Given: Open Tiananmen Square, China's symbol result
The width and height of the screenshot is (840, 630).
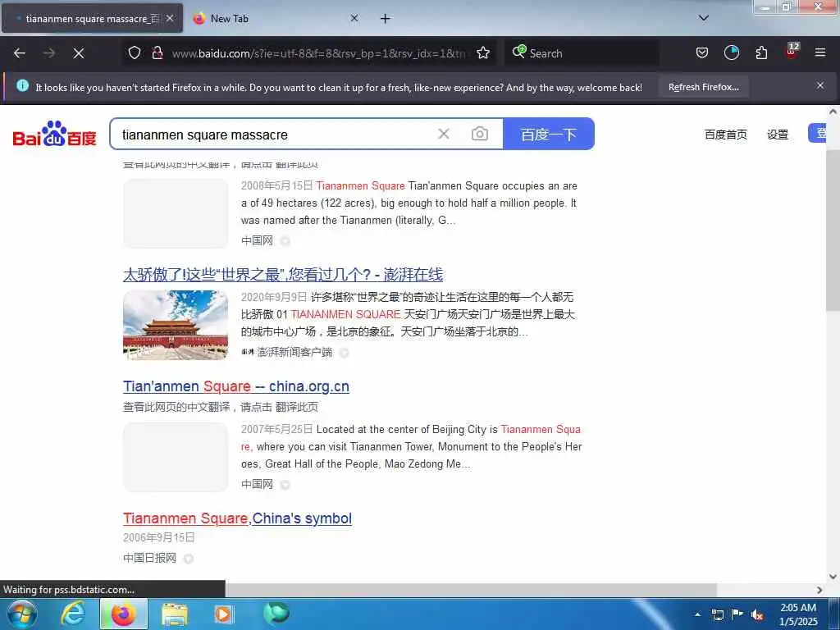Looking at the screenshot, I should [x=237, y=518].
